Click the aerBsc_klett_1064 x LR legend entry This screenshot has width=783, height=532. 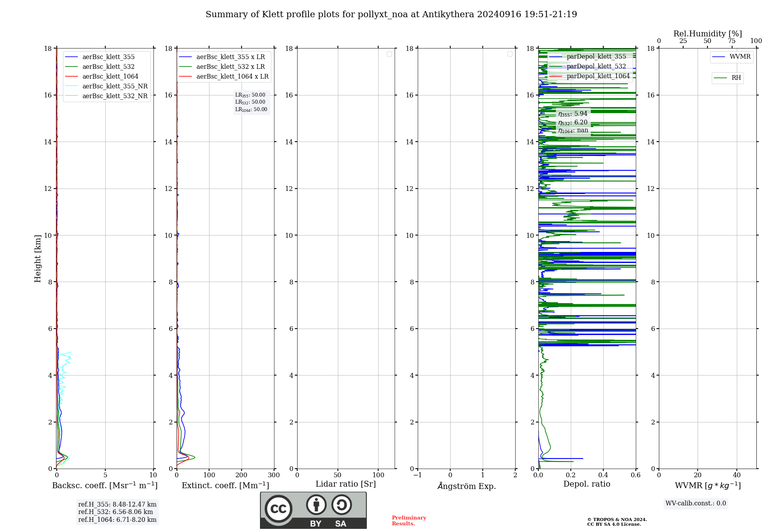coord(224,77)
